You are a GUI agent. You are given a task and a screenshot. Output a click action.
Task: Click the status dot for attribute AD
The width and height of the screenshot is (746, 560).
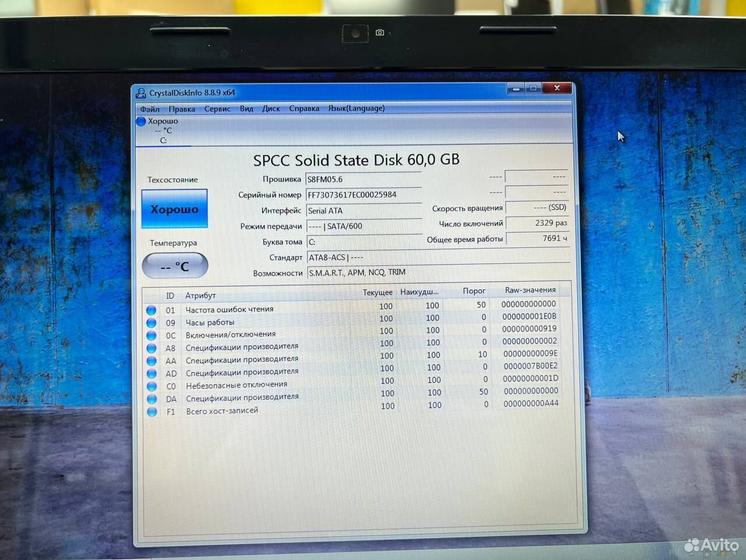[x=152, y=373]
